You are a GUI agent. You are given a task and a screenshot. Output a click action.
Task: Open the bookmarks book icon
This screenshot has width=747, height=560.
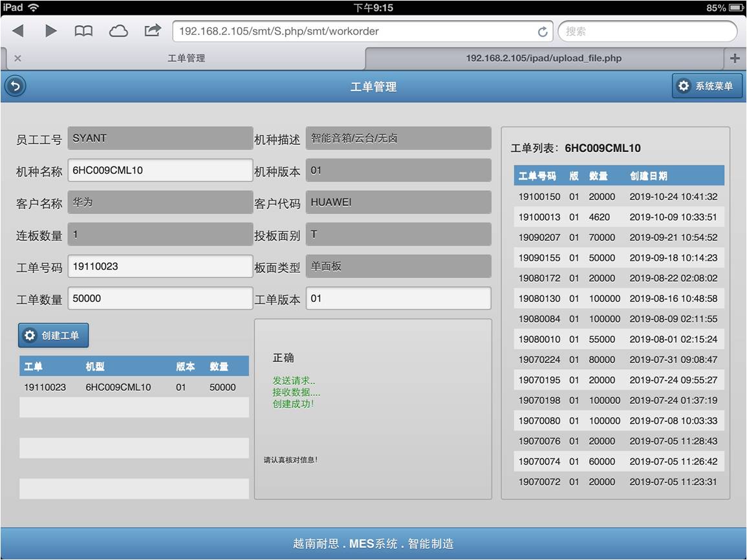pyautogui.click(x=83, y=31)
